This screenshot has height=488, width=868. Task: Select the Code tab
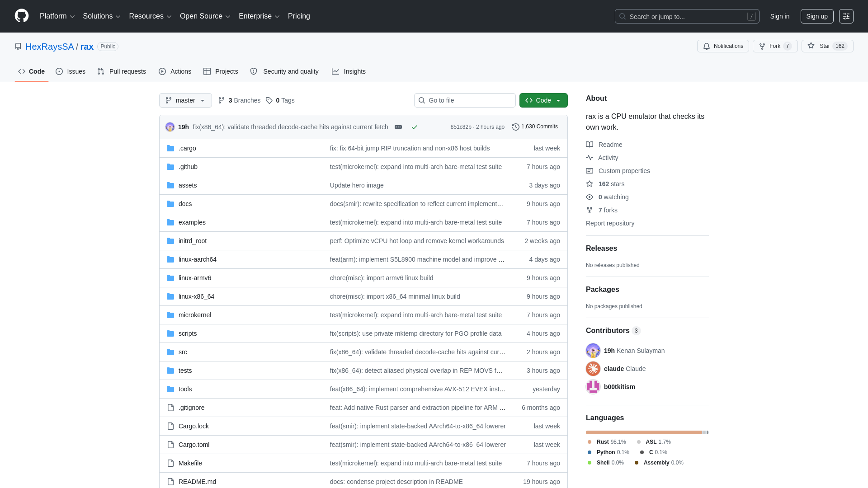pos(32,71)
